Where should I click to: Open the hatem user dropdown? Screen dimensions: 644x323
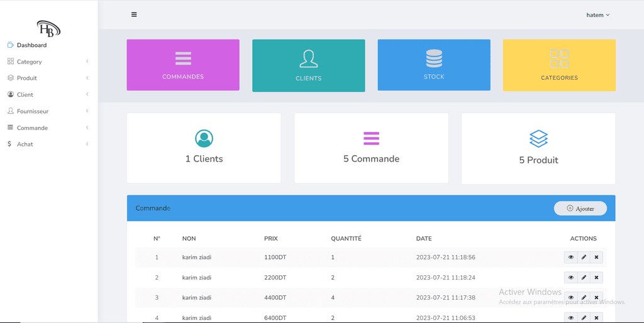point(598,15)
